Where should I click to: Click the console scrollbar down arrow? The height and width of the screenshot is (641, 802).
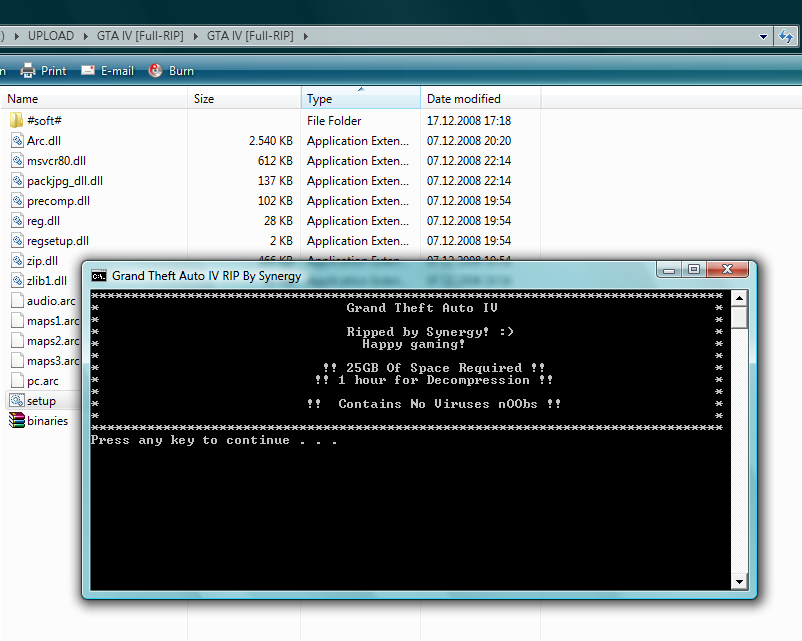click(740, 581)
